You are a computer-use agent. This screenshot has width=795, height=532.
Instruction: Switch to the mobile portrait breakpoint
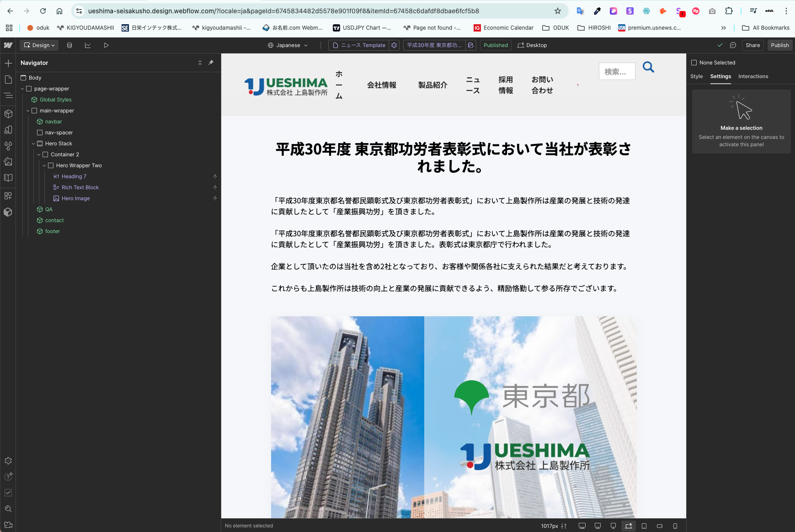coord(675,526)
